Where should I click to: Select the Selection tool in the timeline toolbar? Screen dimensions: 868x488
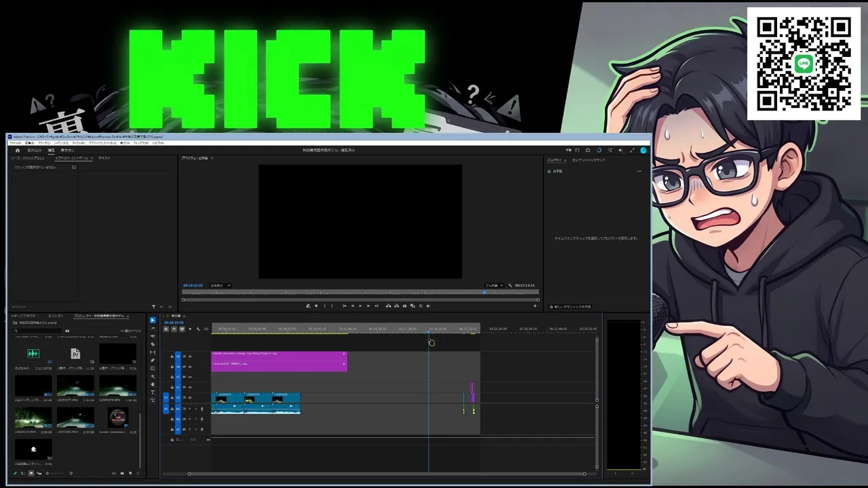(153, 320)
